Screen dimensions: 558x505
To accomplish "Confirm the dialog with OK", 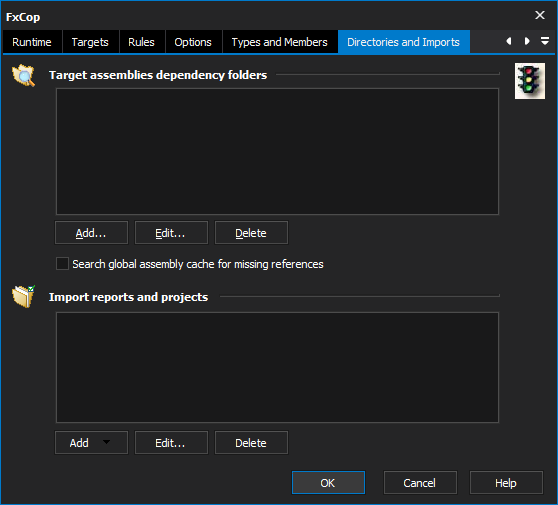I will pos(328,483).
